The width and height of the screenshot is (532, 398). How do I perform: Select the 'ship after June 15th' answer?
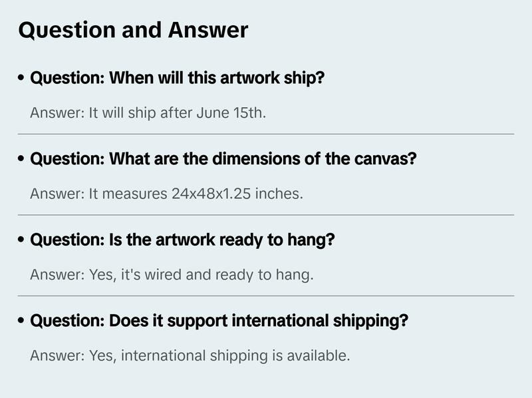pyautogui.click(x=148, y=112)
